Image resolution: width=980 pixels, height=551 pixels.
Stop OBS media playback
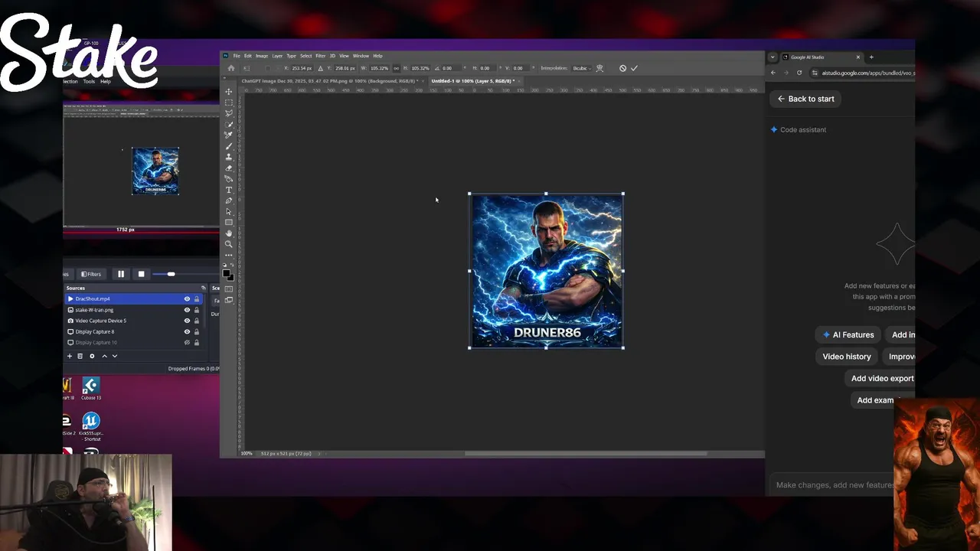(141, 274)
